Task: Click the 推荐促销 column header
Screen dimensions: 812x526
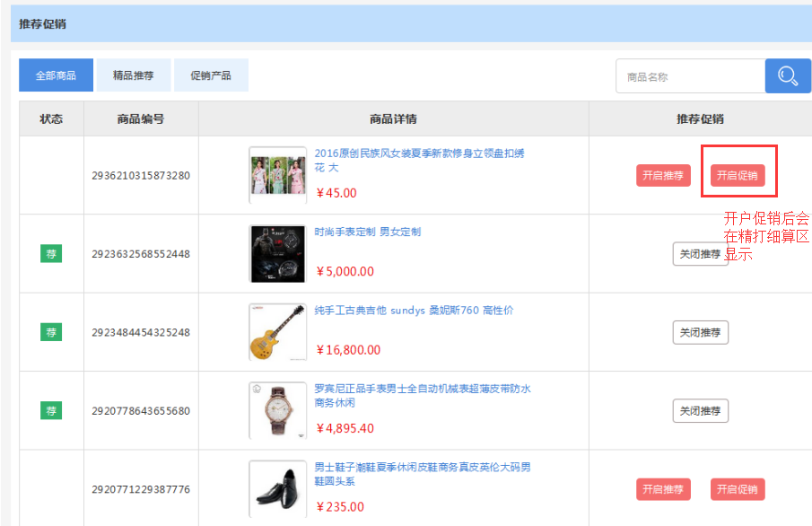Action: click(700, 118)
